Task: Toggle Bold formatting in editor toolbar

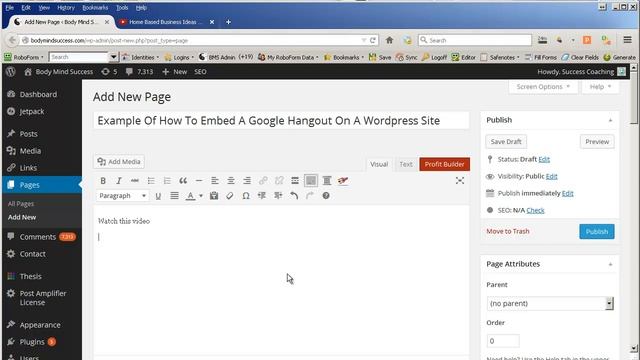Action: pyautogui.click(x=103, y=180)
